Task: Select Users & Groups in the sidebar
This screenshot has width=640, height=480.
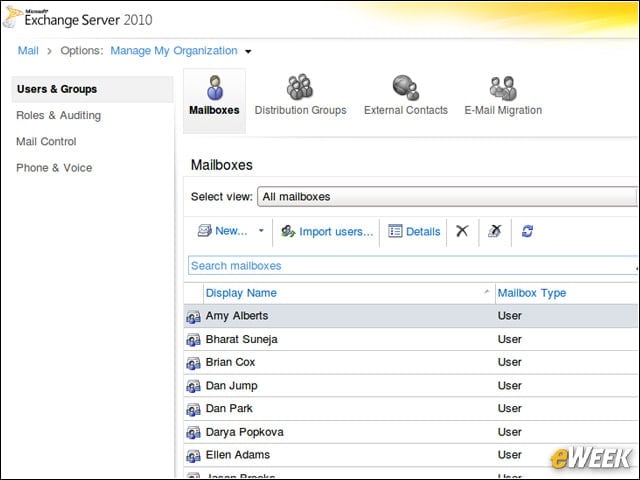Action: coord(93,89)
